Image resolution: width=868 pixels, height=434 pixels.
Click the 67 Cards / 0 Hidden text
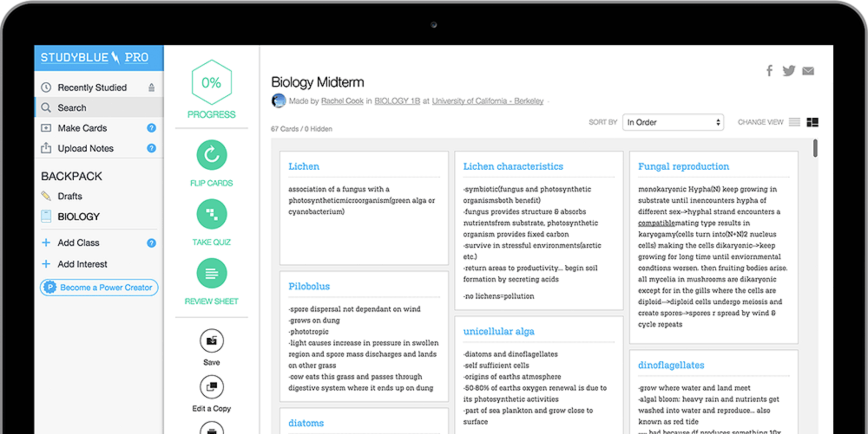tap(302, 129)
